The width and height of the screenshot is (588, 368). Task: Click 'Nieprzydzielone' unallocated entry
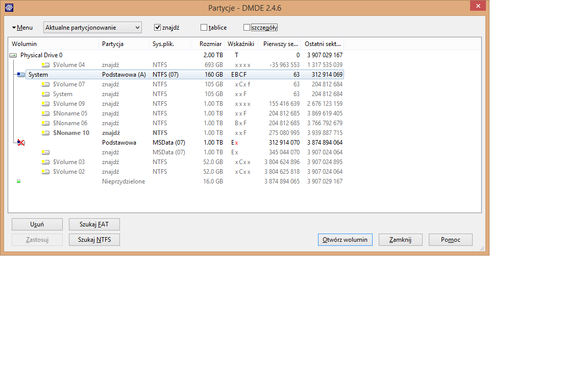coord(124,182)
